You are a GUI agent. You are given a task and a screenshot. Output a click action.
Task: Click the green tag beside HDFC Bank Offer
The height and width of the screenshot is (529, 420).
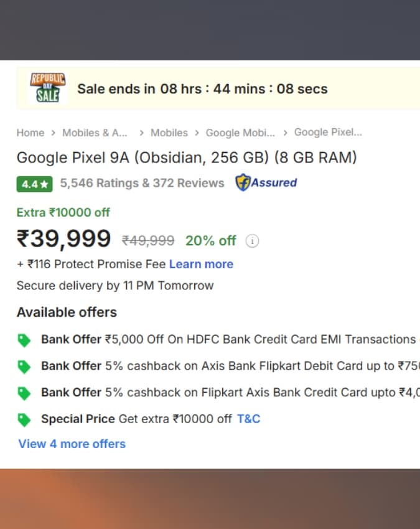[24, 340]
